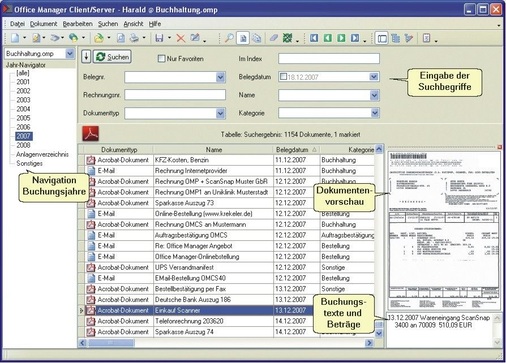Toggle the single document view icon
Image resolution: width=506 pixels, height=363 pixels.
243,38
